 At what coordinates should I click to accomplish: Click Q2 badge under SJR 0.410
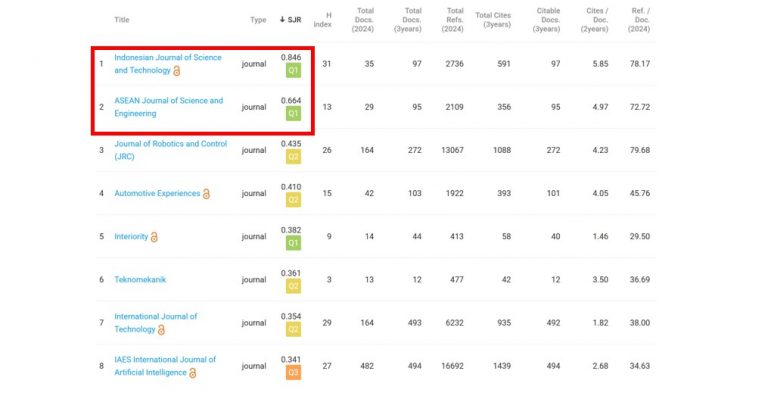point(293,200)
